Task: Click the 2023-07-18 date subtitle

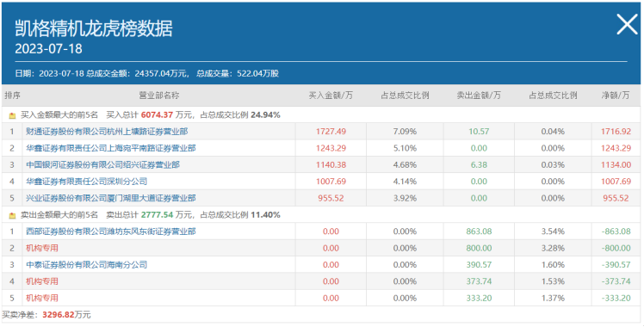Action: [48, 49]
